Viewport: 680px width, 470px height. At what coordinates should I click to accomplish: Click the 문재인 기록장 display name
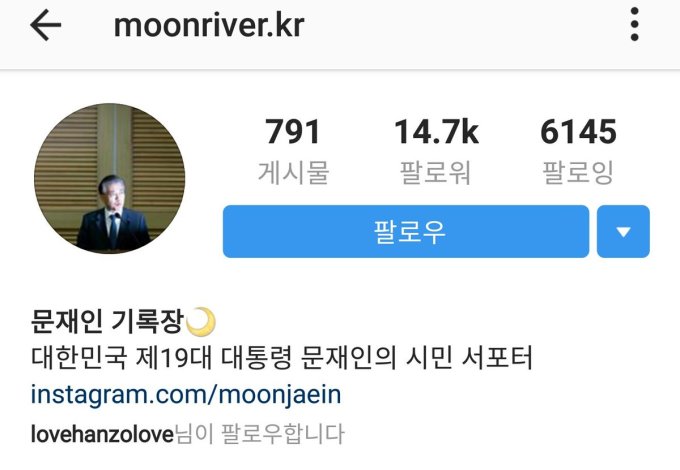pyautogui.click(x=108, y=322)
